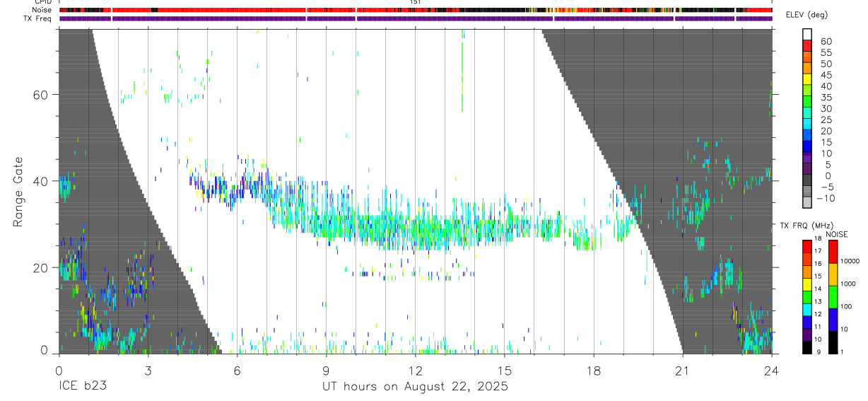868x401 pixels.
Task: Click the "30" value on ELEV scale
Action: tap(826, 108)
